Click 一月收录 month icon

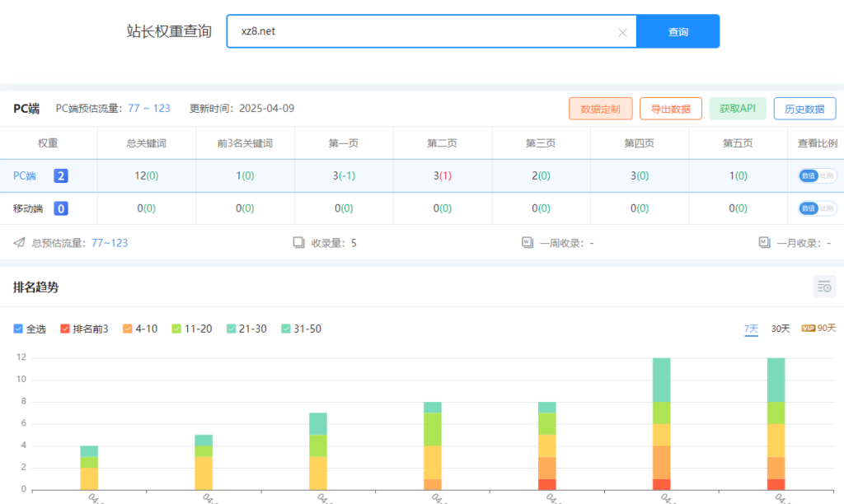tap(764, 243)
